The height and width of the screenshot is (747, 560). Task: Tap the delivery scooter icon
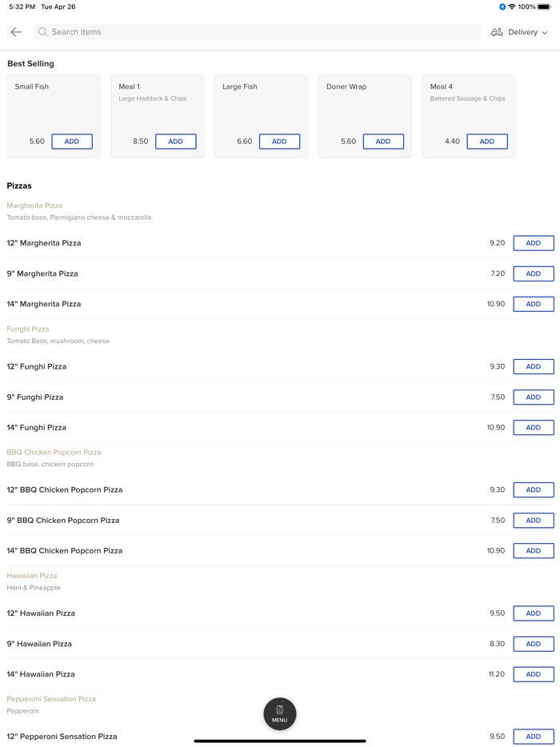pos(497,32)
